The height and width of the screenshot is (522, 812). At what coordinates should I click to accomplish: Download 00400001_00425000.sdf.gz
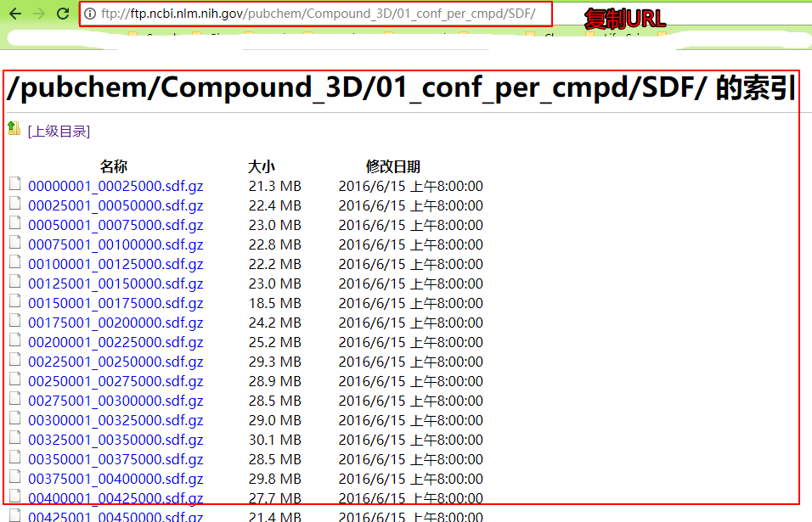[116, 498]
